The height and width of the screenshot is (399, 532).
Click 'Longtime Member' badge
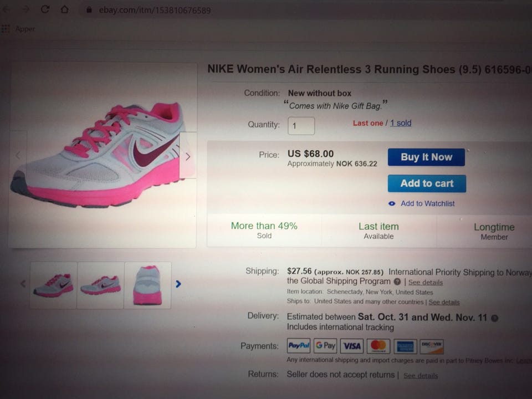pos(494,232)
